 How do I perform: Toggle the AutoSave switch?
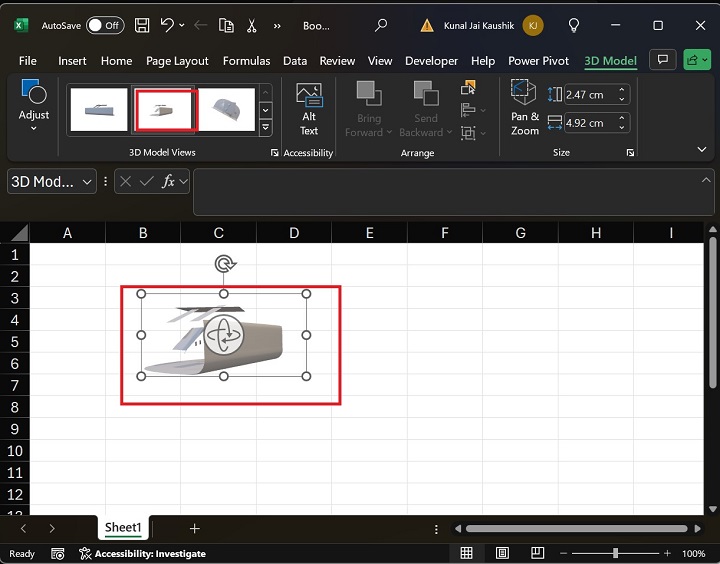pos(105,25)
